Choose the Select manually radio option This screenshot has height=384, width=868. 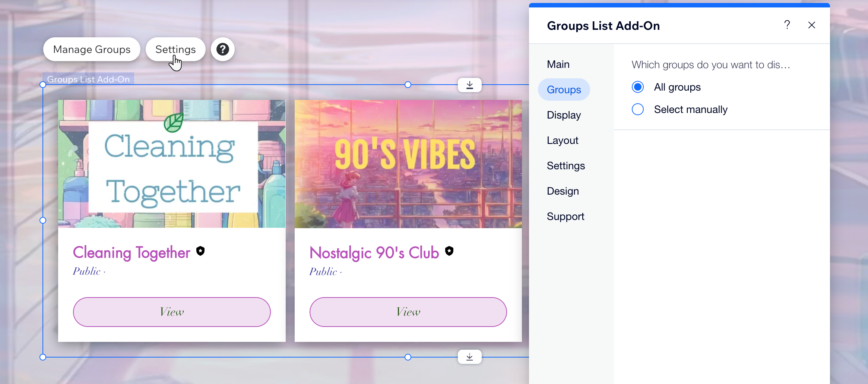638,109
